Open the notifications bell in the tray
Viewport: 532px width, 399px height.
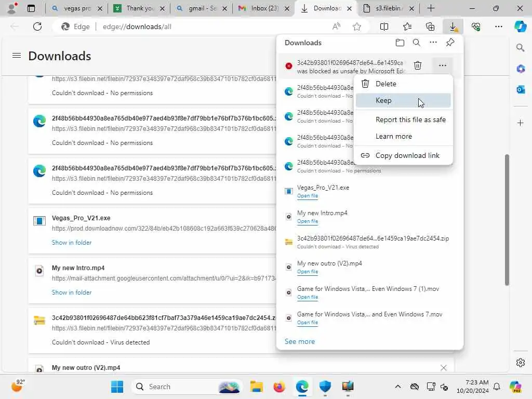(x=497, y=387)
